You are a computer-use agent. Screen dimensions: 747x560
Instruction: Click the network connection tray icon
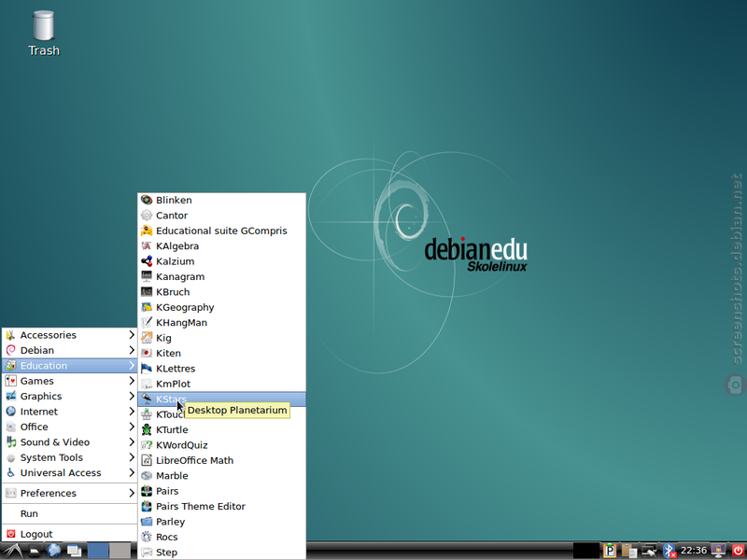[649, 551]
